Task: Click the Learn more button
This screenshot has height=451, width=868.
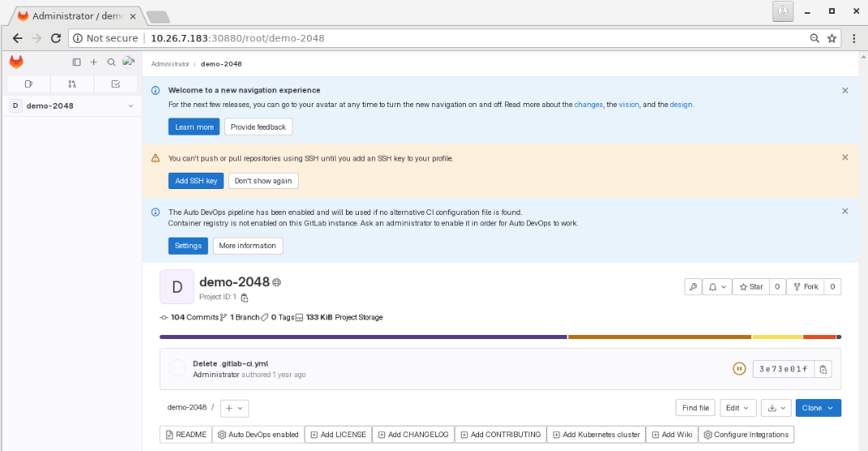Action: click(x=194, y=127)
